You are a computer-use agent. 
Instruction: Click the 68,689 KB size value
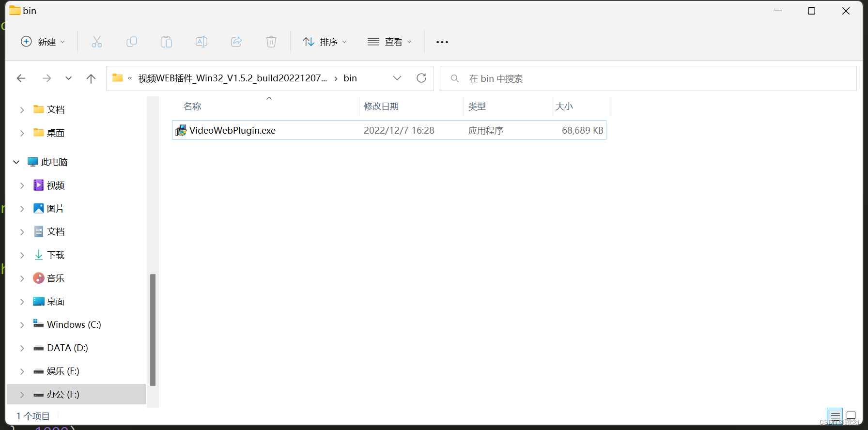coord(583,130)
